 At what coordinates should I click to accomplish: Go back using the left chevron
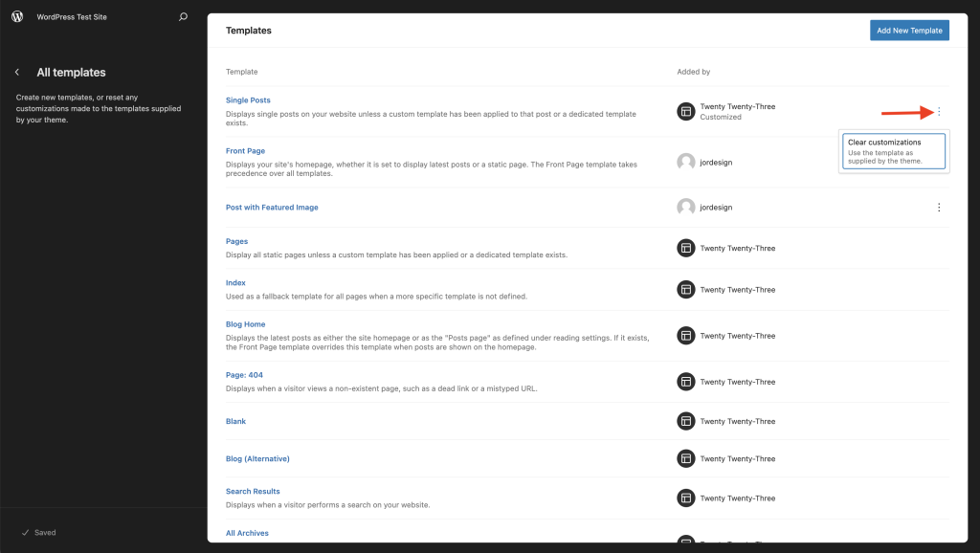[17, 73]
